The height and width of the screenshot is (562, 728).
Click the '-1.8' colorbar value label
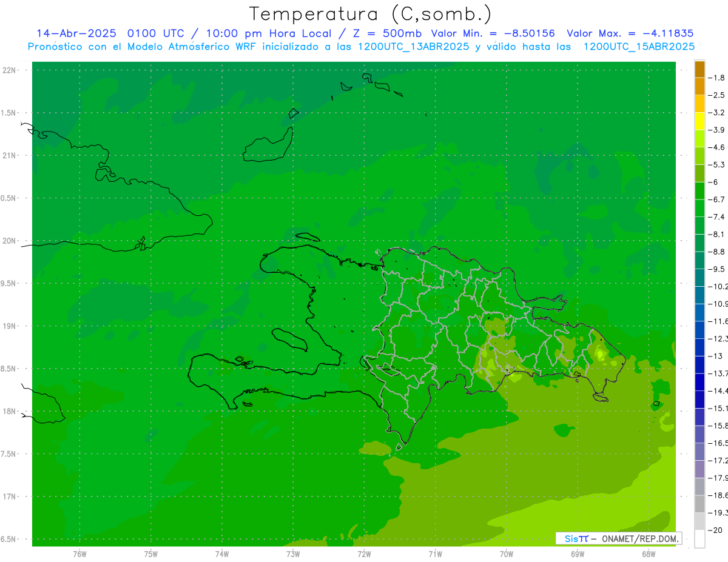pos(716,78)
